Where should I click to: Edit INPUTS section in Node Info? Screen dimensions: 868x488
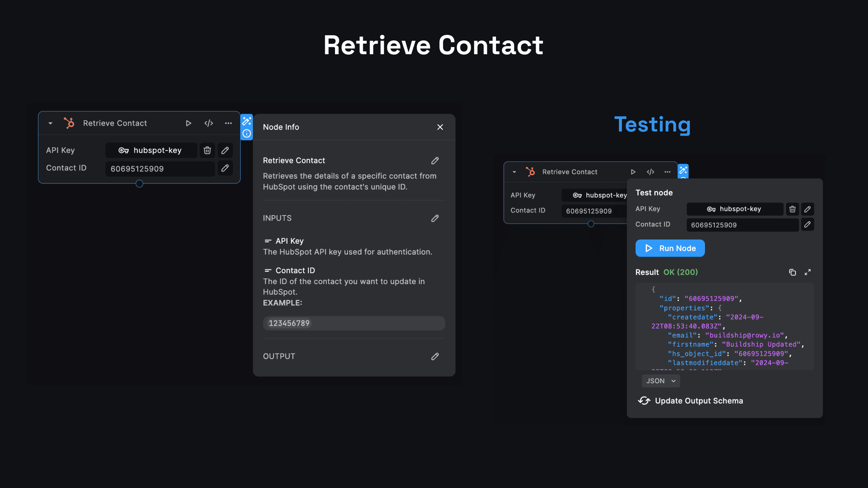[435, 218]
